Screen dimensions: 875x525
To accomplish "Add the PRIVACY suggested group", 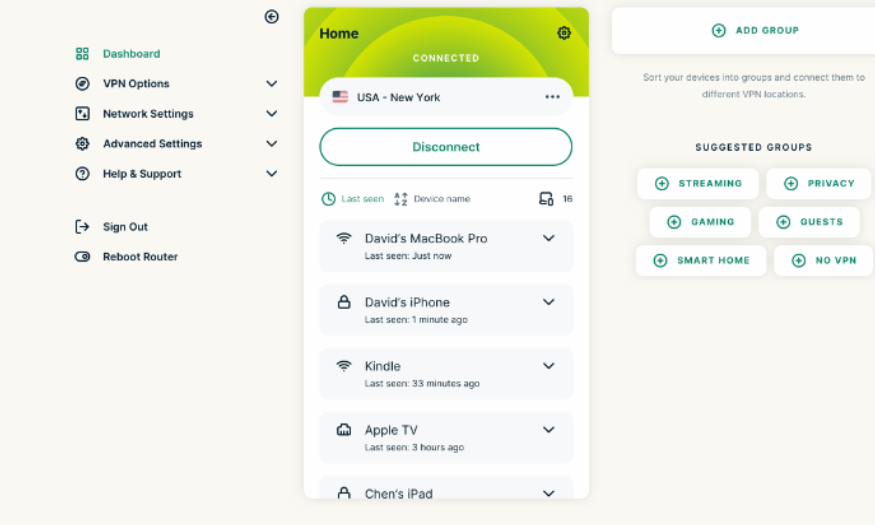I will pos(819,184).
